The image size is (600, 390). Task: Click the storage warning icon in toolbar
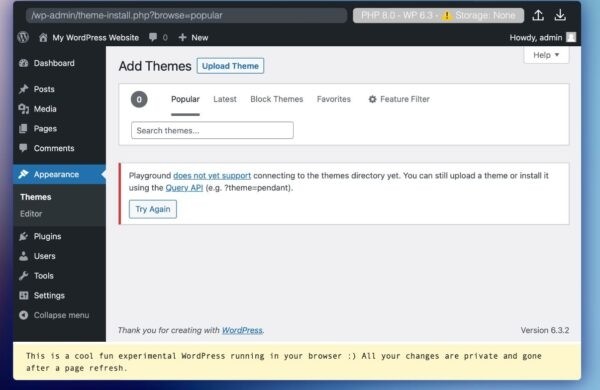pos(446,16)
